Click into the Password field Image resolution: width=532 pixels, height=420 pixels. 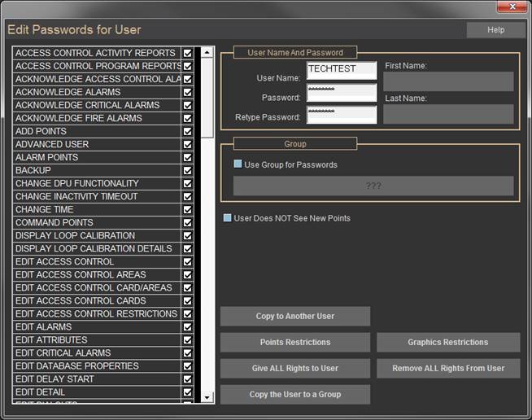point(341,93)
